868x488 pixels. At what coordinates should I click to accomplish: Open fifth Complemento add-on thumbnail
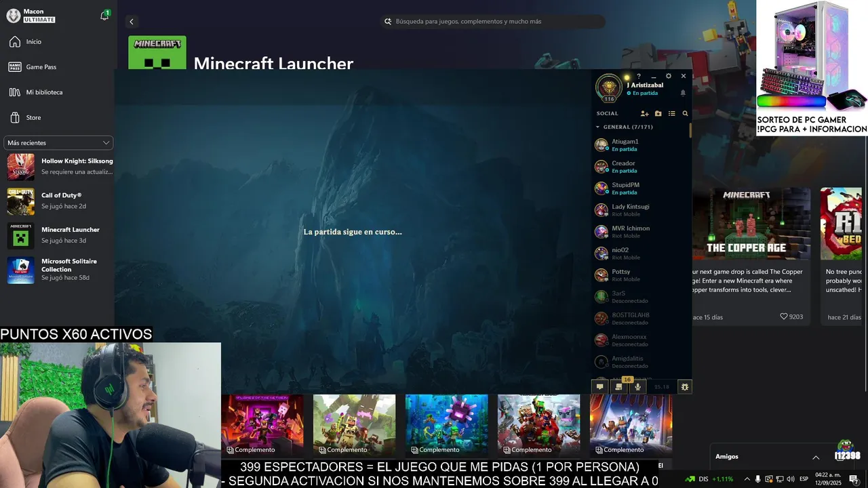click(631, 425)
